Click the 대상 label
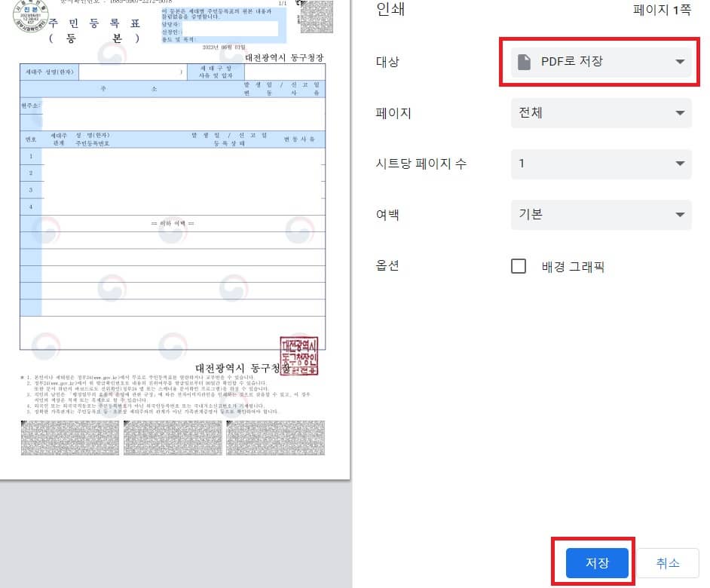This screenshot has width=710, height=588. 387,62
